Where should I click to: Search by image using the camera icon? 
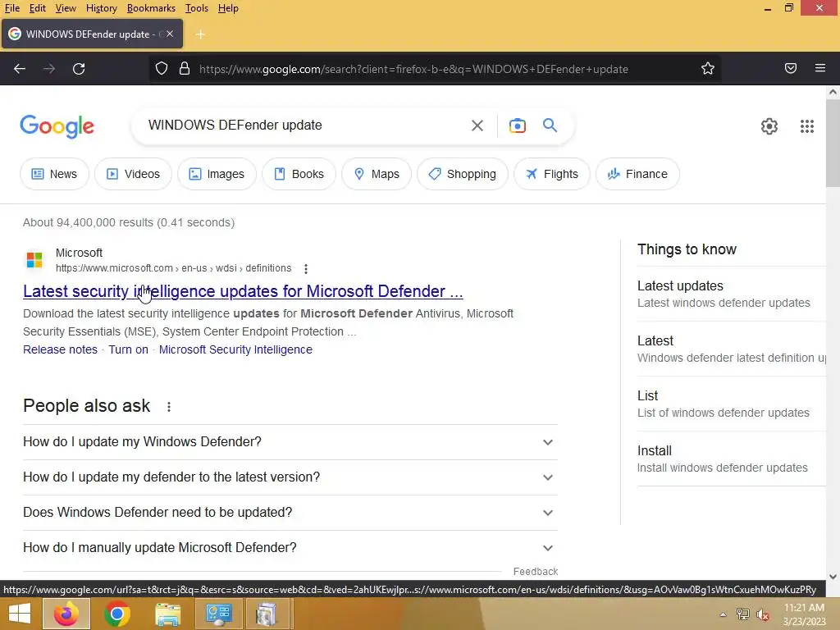(517, 126)
